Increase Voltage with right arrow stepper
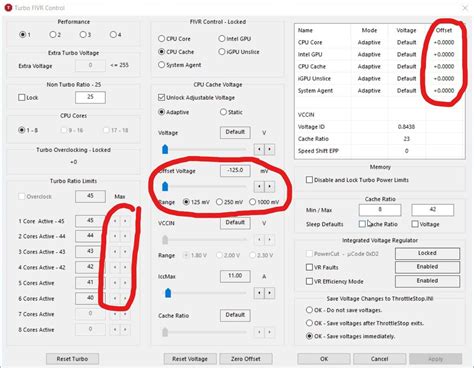Screen dimensions: 474x368 point(269,149)
